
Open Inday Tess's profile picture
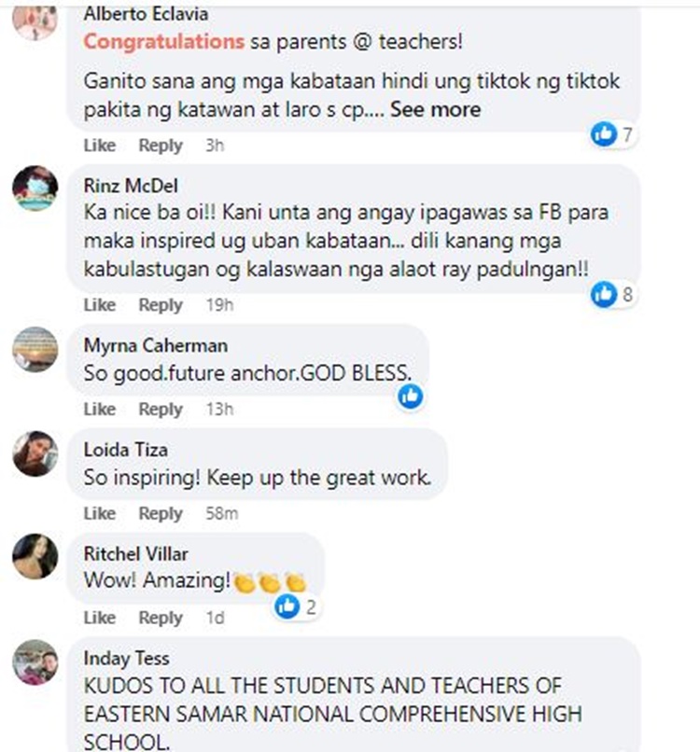point(35,662)
